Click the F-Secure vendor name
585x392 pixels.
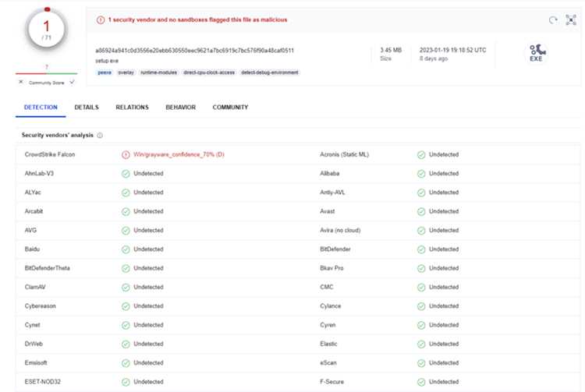[x=331, y=382]
